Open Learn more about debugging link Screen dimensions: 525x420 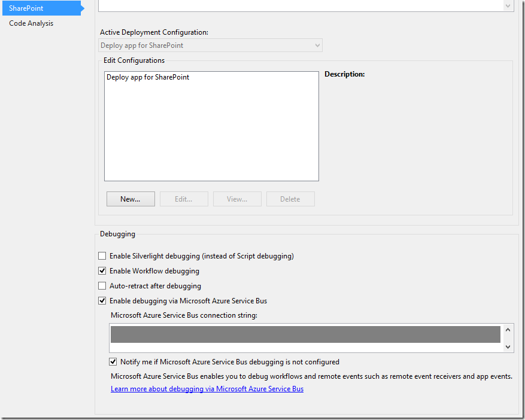[207, 389]
